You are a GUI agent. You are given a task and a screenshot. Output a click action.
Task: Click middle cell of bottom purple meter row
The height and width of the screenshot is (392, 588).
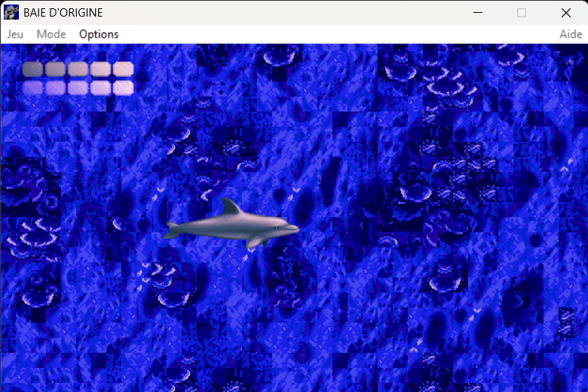click(78, 87)
